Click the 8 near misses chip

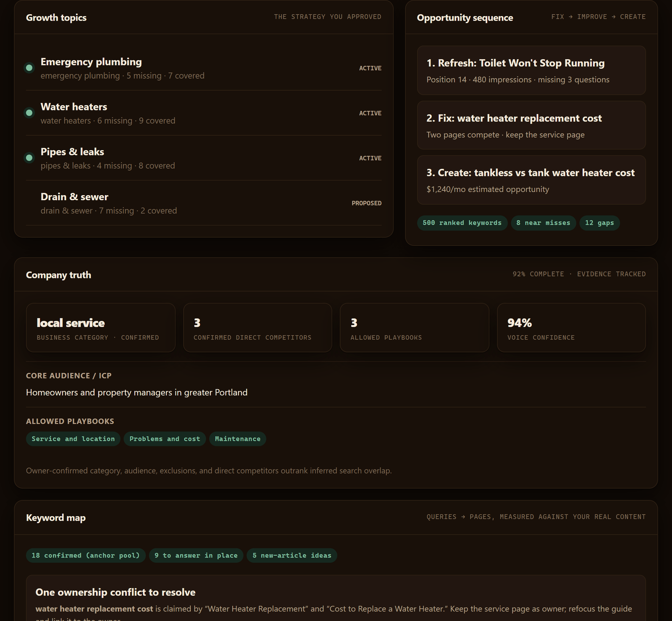(x=543, y=223)
